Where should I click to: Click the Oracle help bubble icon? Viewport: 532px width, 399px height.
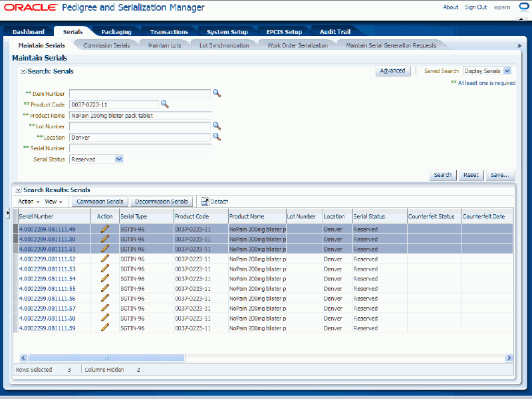[524, 7]
